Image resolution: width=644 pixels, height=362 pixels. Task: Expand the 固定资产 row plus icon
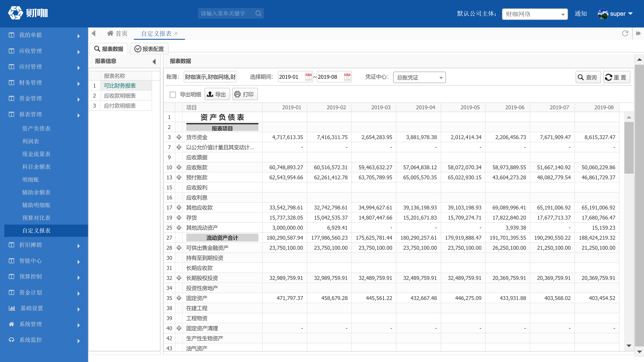tap(179, 298)
